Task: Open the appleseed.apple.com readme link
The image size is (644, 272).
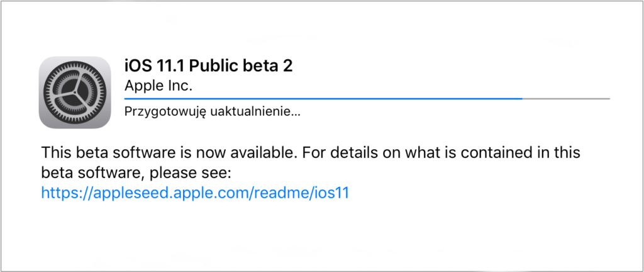Action: pos(195,193)
